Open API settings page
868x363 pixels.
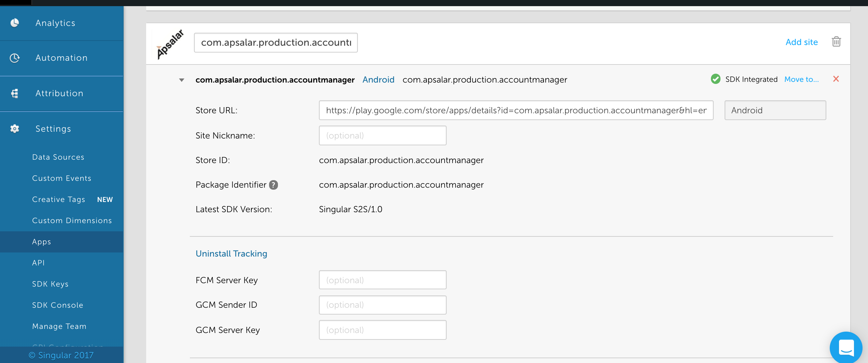pyautogui.click(x=38, y=263)
